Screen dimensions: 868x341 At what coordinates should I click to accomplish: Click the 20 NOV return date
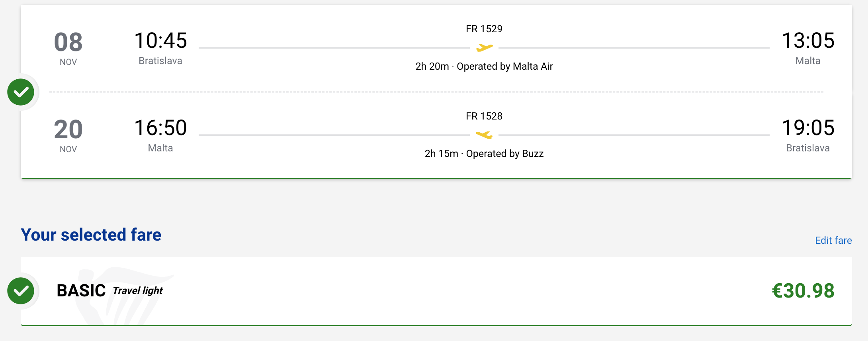click(x=68, y=135)
